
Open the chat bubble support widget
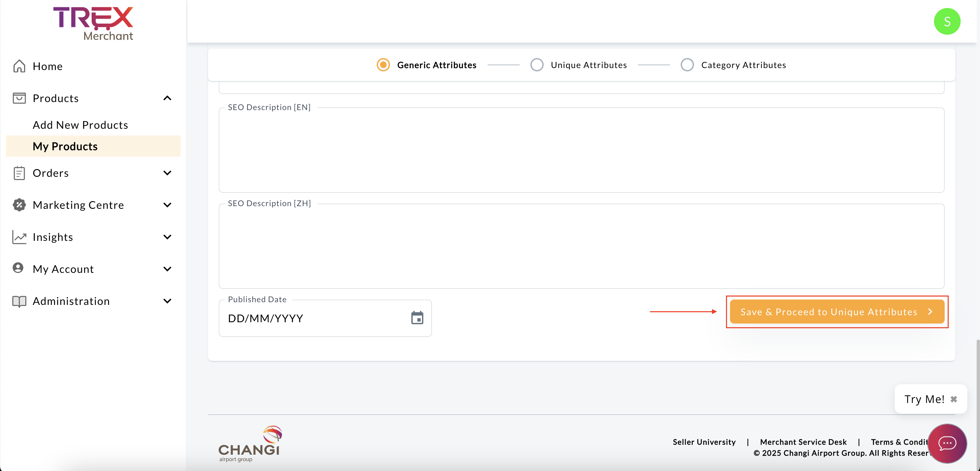947,443
